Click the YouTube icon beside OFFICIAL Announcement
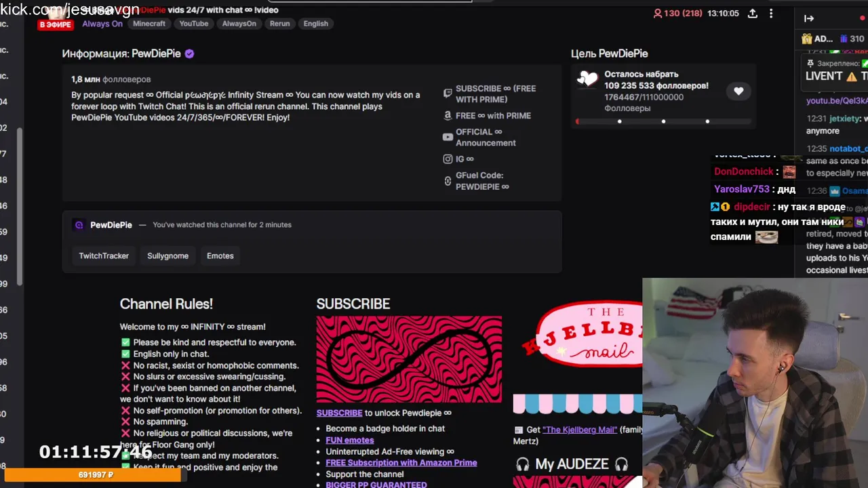 pyautogui.click(x=448, y=137)
